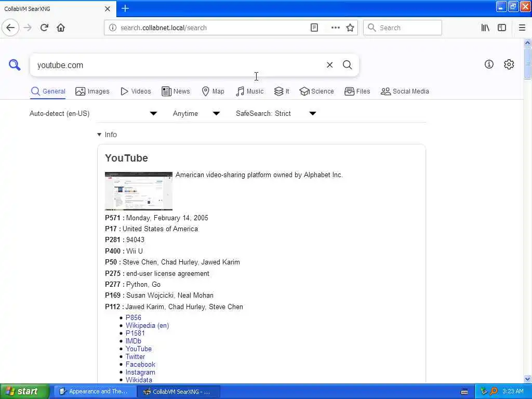The image size is (532, 399).
Task: Go back using the browser back arrow
Action: (x=10, y=28)
